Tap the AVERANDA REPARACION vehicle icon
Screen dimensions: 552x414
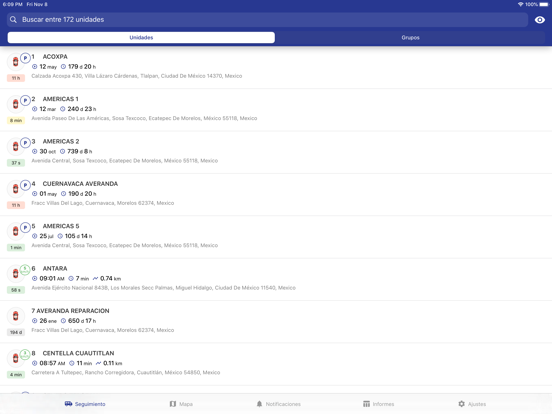pos(15,316)
